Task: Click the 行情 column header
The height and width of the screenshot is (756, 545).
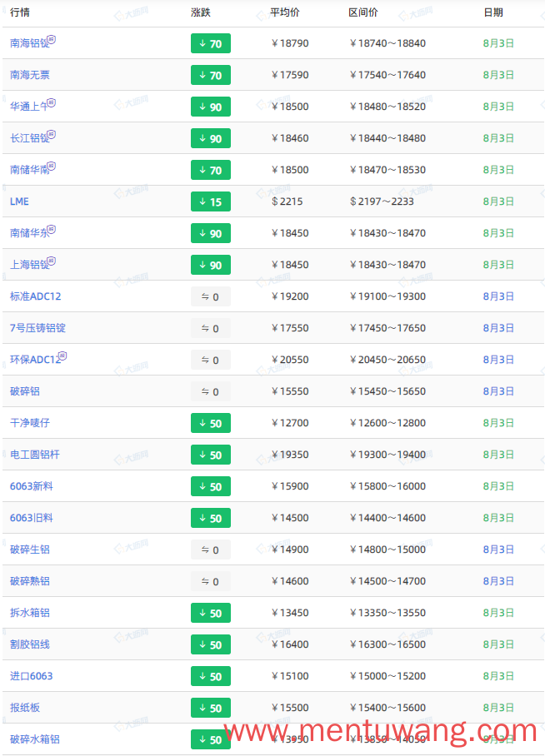Action: [x=20, y=12]
